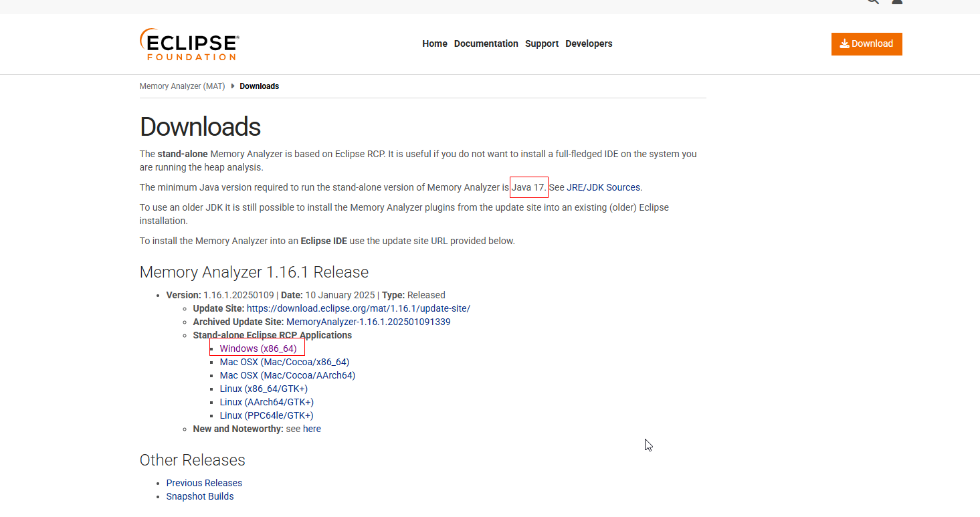Screen dimensions: 980x517
Task: Download Linux (AArch64/GTK+) build
Action: pyautogui.click(x=267, y=402)
